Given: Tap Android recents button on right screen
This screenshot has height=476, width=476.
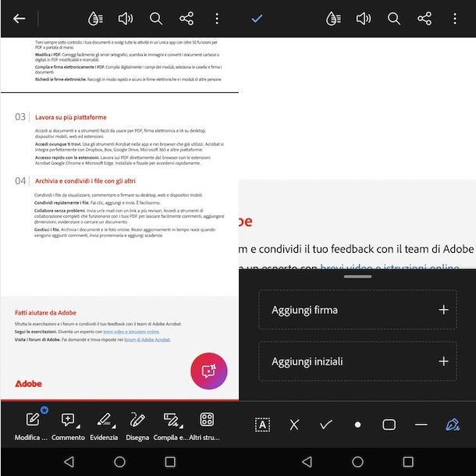Looking at the screenshot, I should [x=408, y=462].
